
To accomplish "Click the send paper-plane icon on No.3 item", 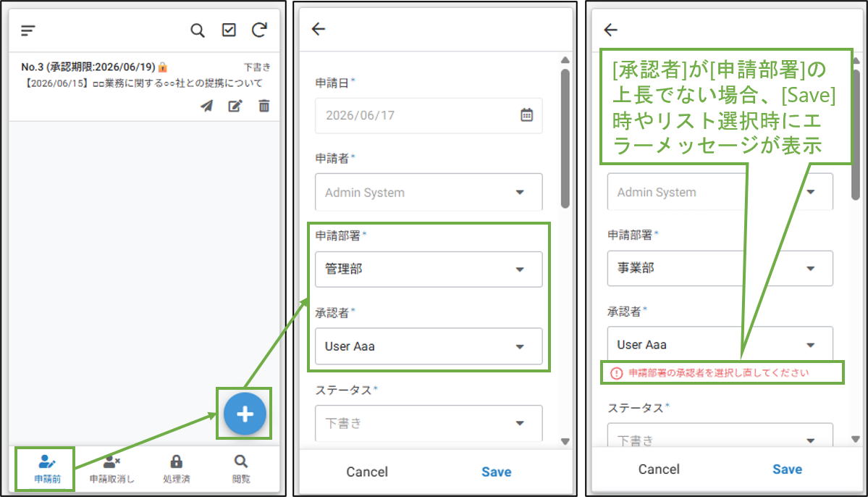I will (206, 106).
